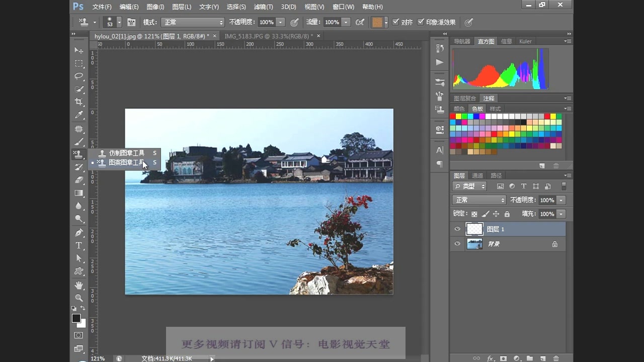
Task: Click the pattern swatch in options bar
Action: [377, 22]
